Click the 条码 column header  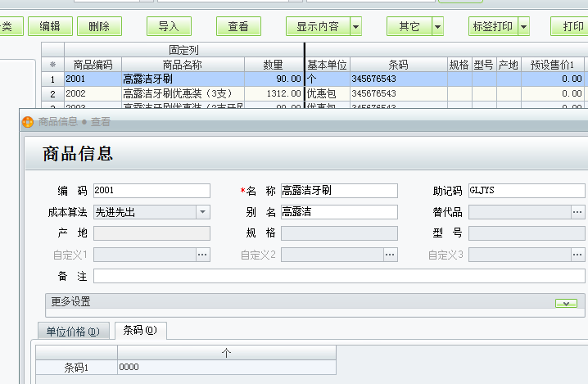(x=398, y=65)
